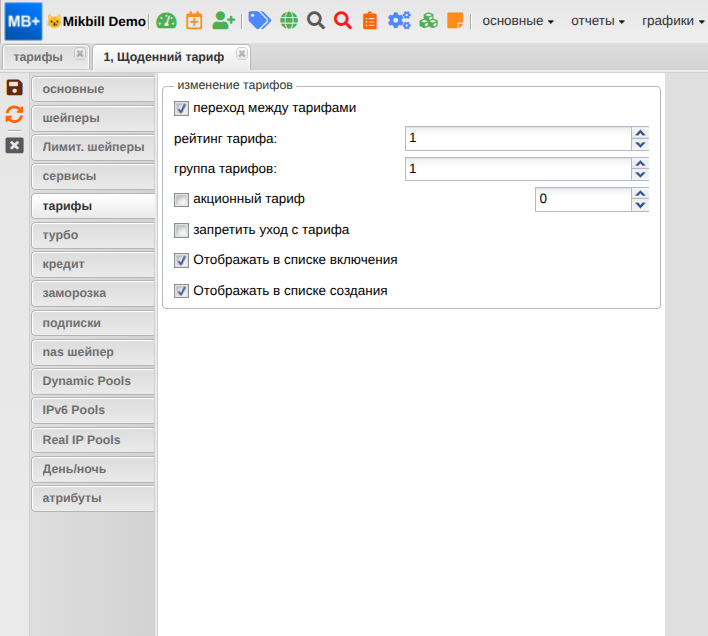Open the blue tags icon
This screenshot has height=636, width=708.
[x=259, y=20]
